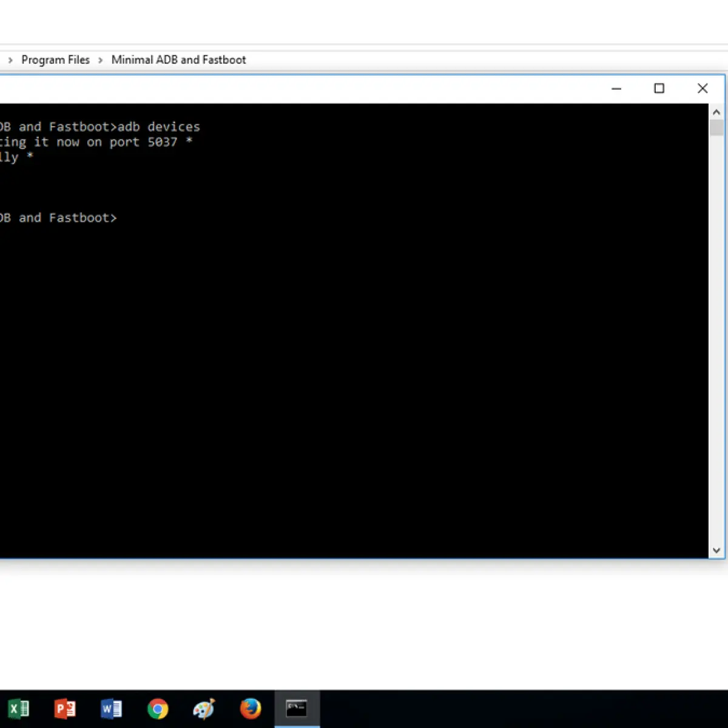Click the console scrollbar up arrow
This screenshot has height=728, width=728.
pos(716,112)
